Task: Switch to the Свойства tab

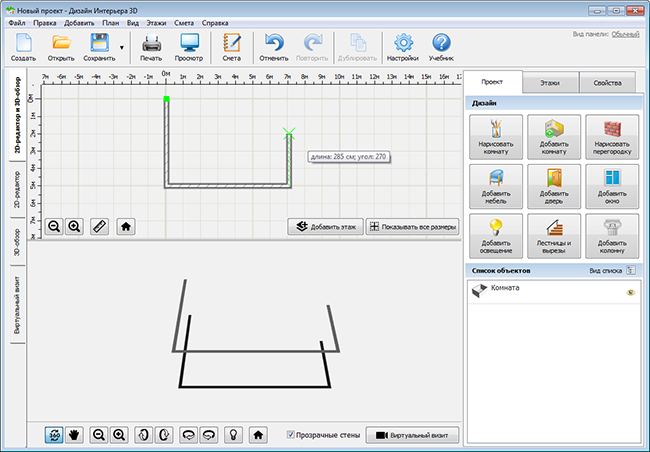Action: click(x=607, y=83)
